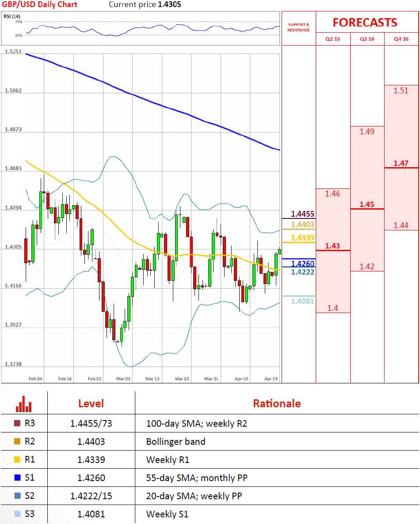The width and height of the screenshot is (420, 524).
Task: Click the Q3 16 high forecast 1.49
Action: 367,132
